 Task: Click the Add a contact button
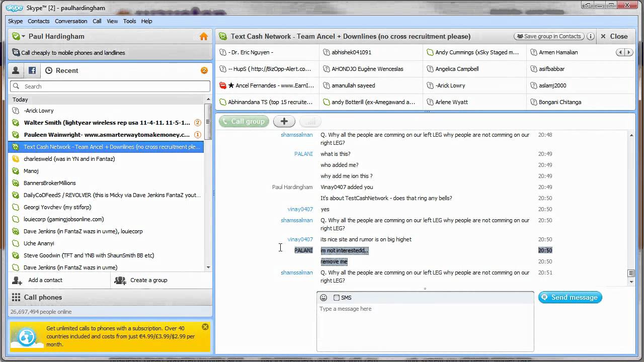click(59, 281)
